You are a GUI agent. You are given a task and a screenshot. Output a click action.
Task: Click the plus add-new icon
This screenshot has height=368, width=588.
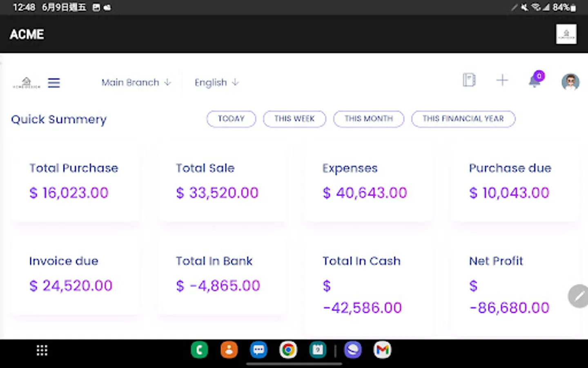[x=502, y=80]
